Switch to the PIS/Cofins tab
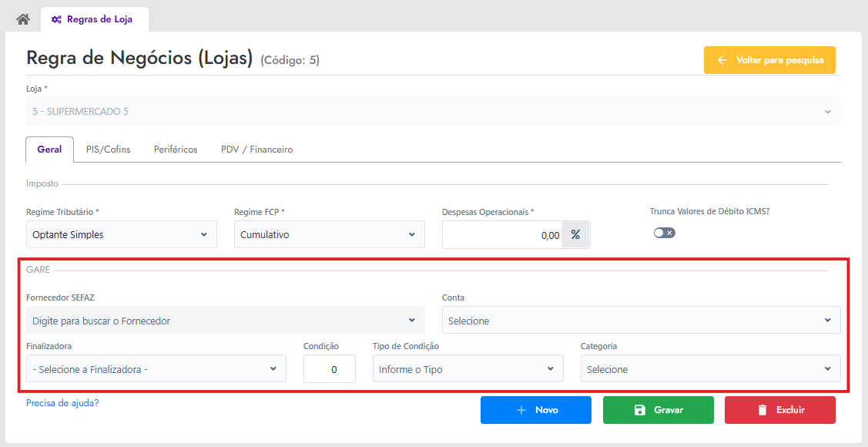Image resolution: width=868 pixels, height=447 pixels. (x=108, y=150)
